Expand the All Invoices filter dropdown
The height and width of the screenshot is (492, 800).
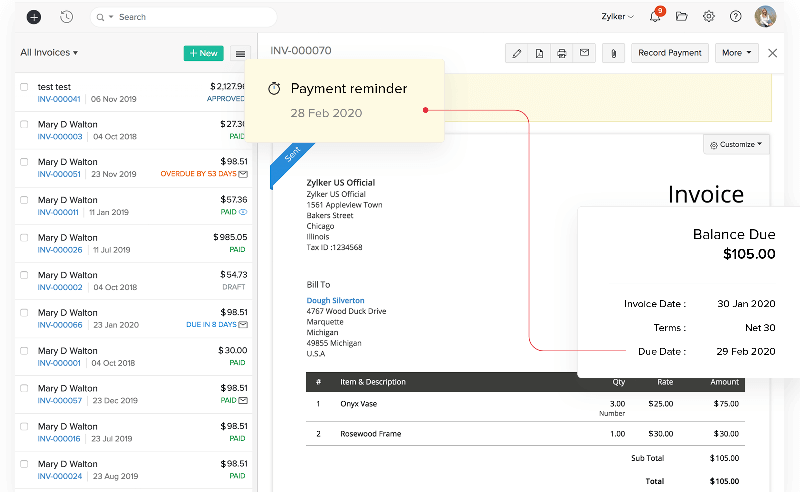49,53
